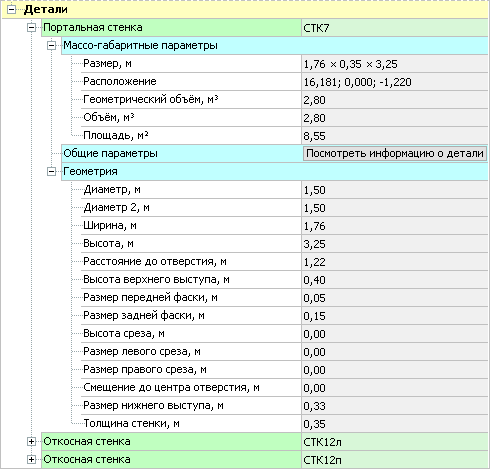Select the Общие параметры row
This screenshot has width=490, height=469.
click(275, 154)
